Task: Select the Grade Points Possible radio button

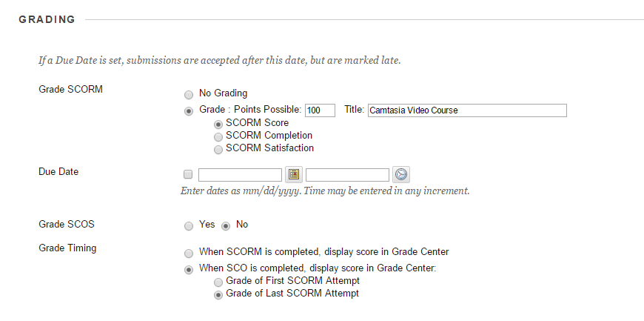Action: (189, 110)
